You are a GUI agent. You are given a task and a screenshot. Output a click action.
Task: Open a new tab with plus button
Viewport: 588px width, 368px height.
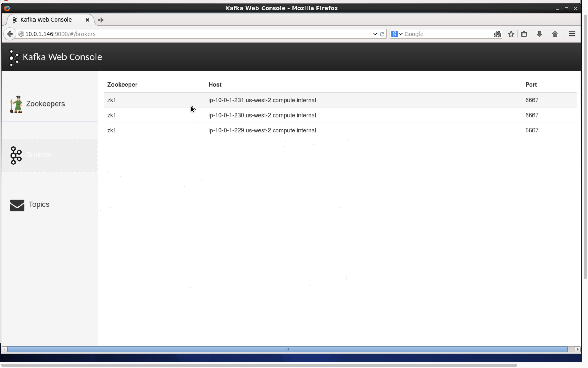101,20
